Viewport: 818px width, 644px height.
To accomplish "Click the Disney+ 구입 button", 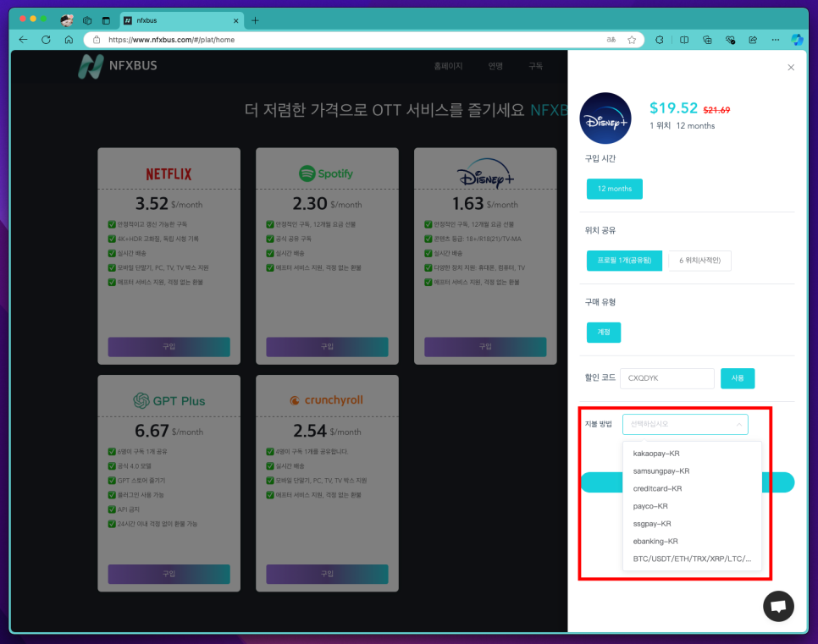I will click(485, 347).
